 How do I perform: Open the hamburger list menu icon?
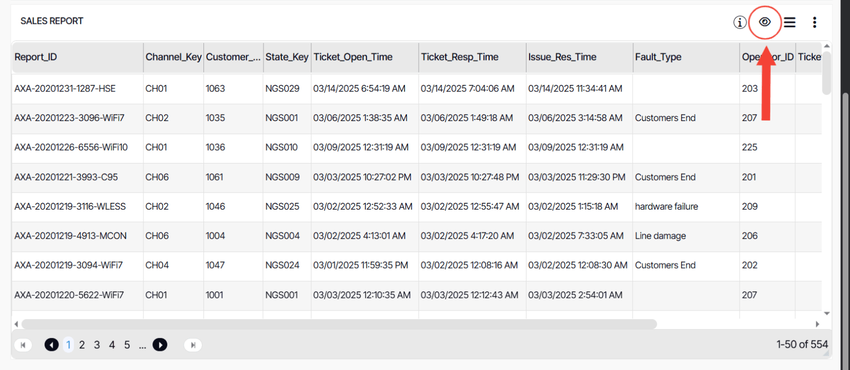coord(790,22)
